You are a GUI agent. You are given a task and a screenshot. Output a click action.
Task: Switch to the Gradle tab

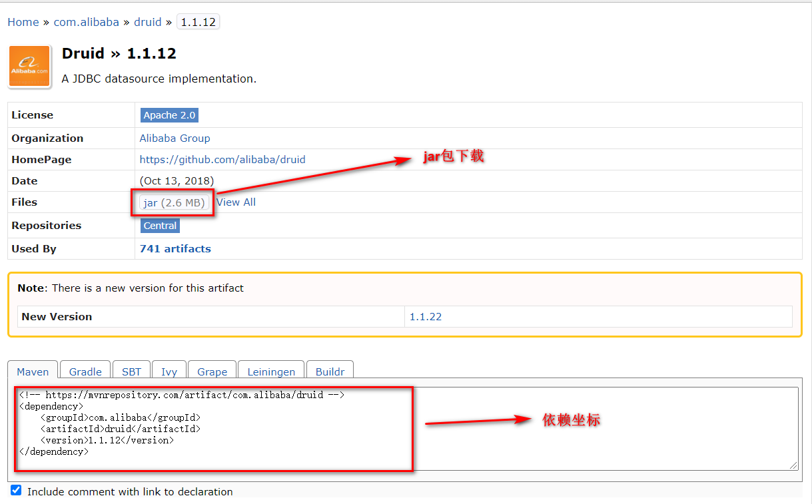click(85, 372)
